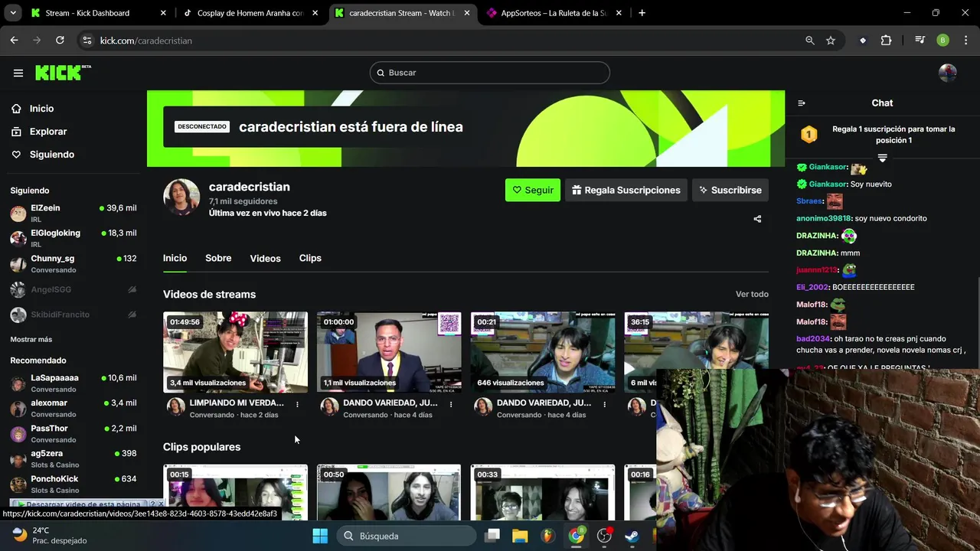Select the Clips channel tab

(x=310, y=258)
